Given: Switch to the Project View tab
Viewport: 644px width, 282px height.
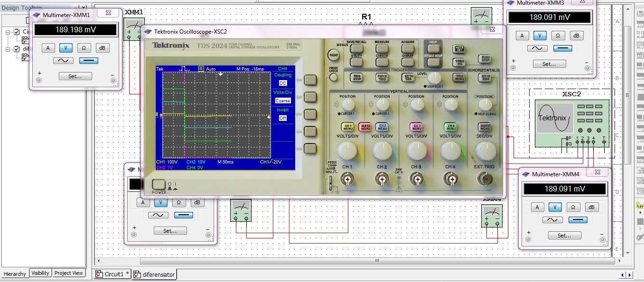Looking at the screenshot, I should coord(69,273).
